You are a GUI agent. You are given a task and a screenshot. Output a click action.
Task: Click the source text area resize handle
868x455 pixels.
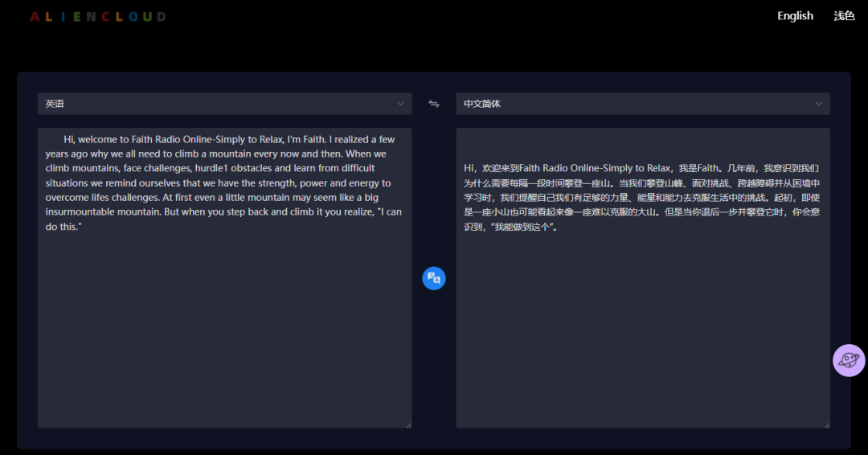point(409,425)
